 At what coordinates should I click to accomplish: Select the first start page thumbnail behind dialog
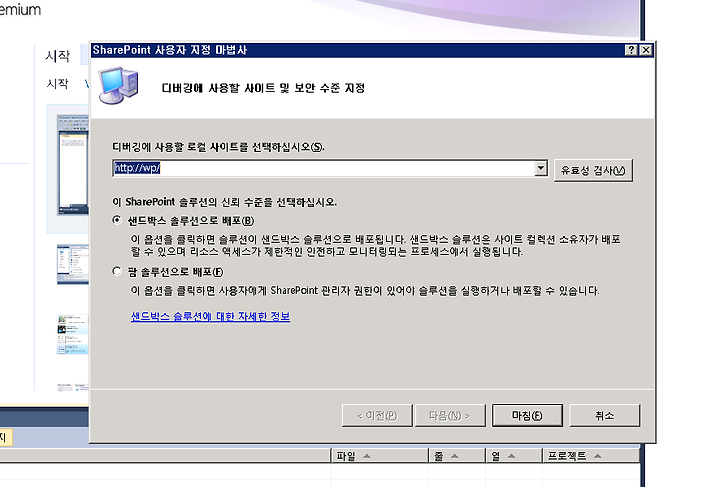click(x=73, y=165)
